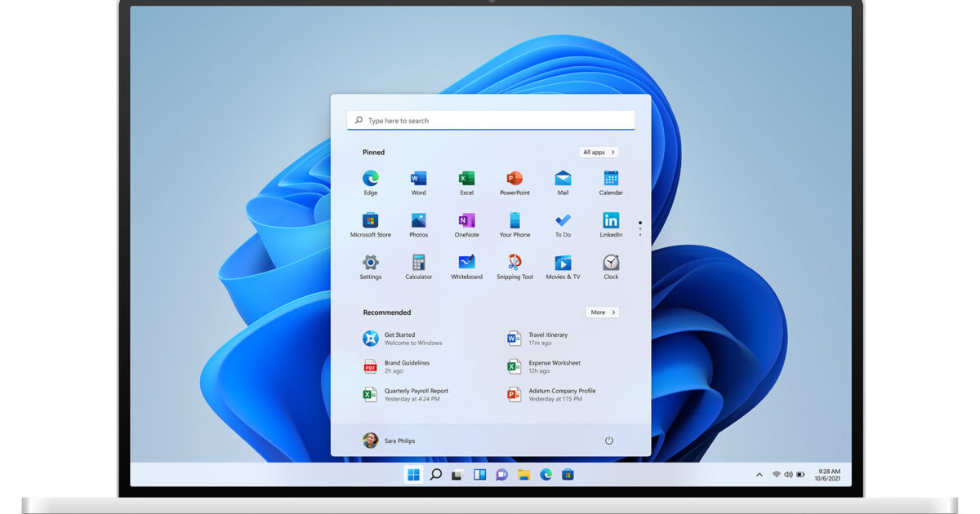
Task: Open the Whiteboard app
Action: pyautogui.click(x=466, y=263)
